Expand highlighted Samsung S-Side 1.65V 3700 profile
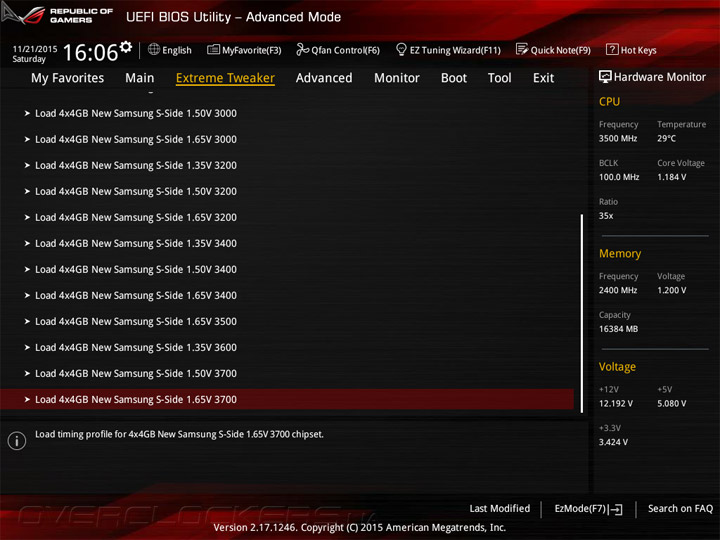 coord(287,399)
